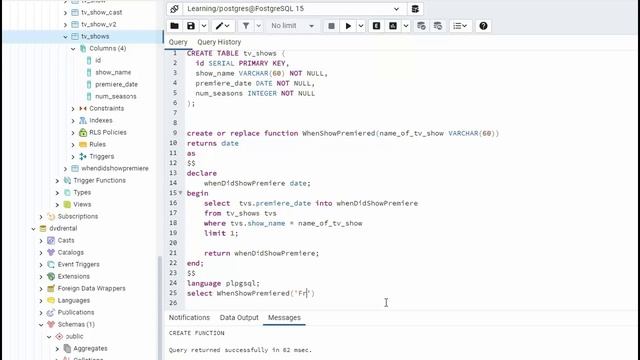Screen dimensions: 640x360
Task: Collapse the tv_shows table node
Action: tap(65, 36)
